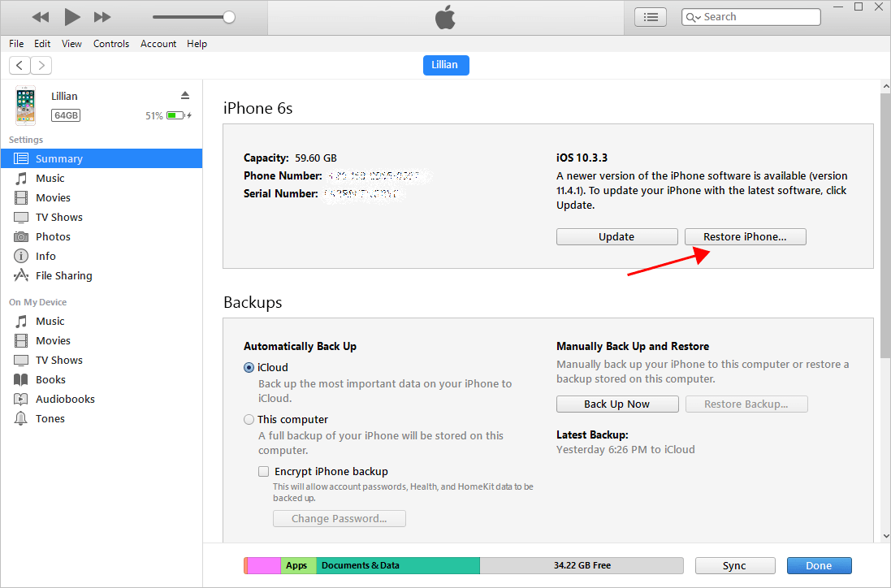The height and width of the screenshot is (588, 891).
Task: Click the rewind playback button
Action: tap(41, 17)
